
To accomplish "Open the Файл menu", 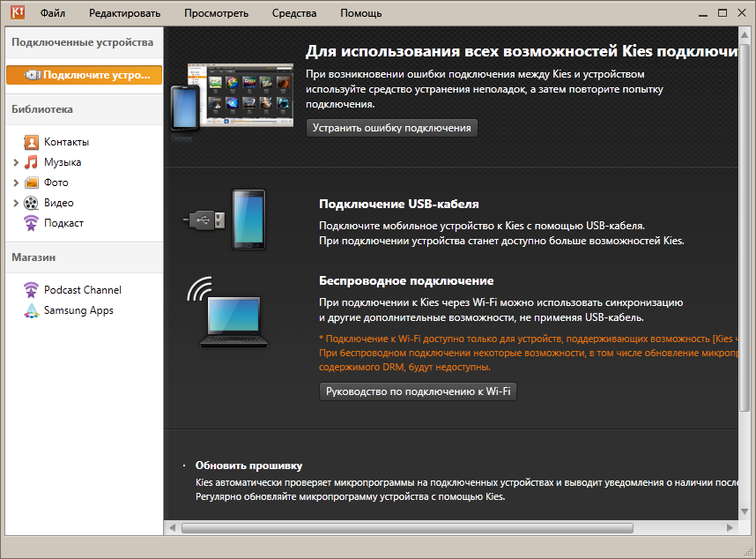I will point(53,13).
